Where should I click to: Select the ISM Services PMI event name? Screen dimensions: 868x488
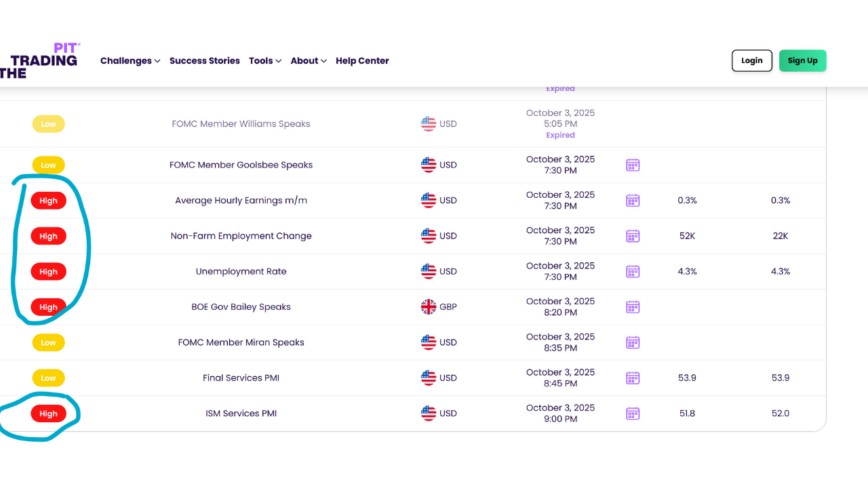[x=241, y=413]
